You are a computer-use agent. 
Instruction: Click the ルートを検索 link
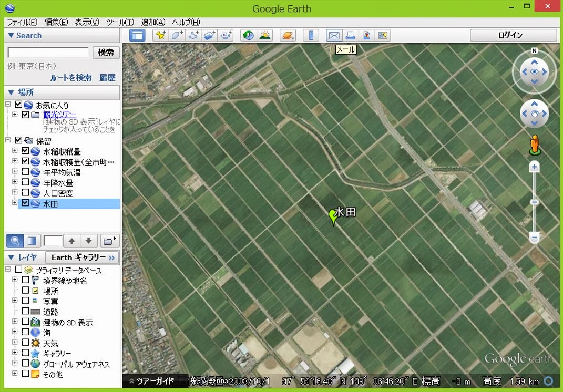point(71,78)
